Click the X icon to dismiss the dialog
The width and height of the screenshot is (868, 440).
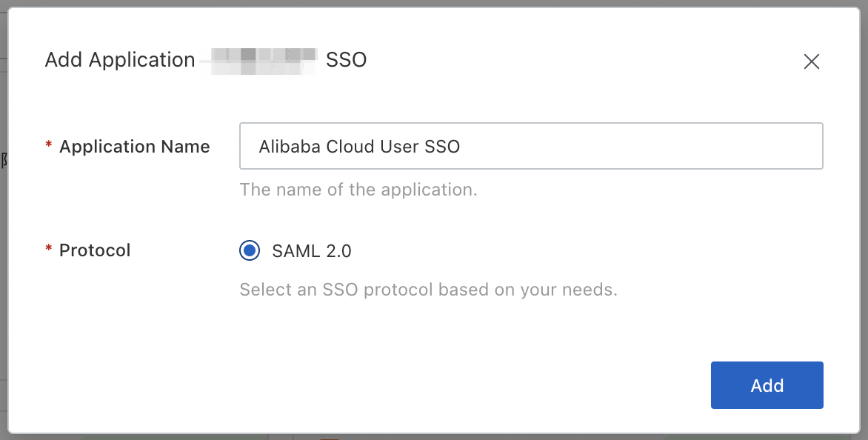tap(812, 62)
